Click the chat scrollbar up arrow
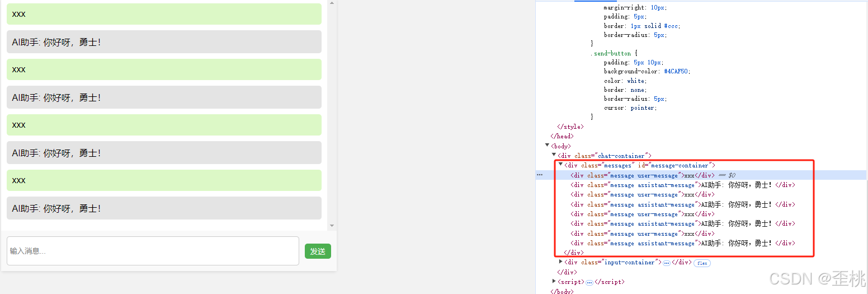 332,3
